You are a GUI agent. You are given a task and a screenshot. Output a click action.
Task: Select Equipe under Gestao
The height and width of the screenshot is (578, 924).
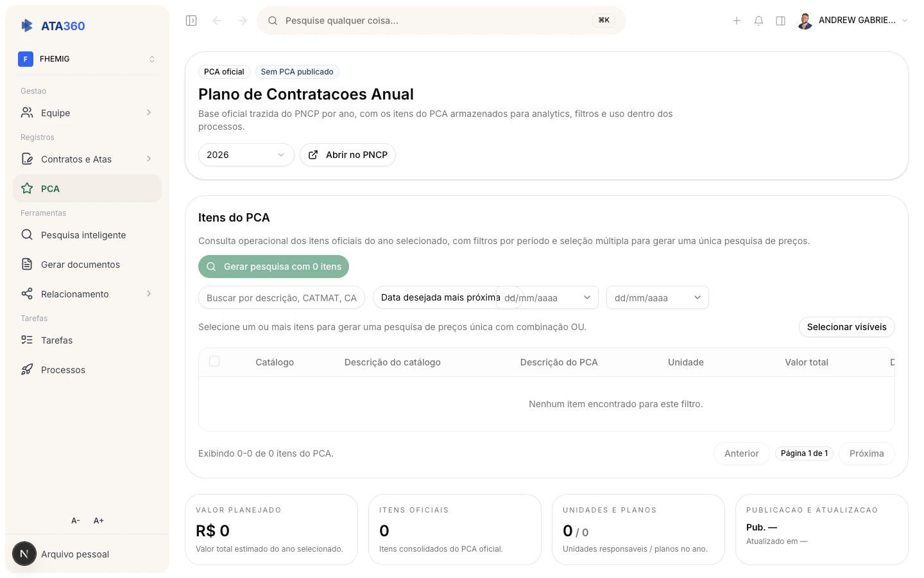(55, 112)
